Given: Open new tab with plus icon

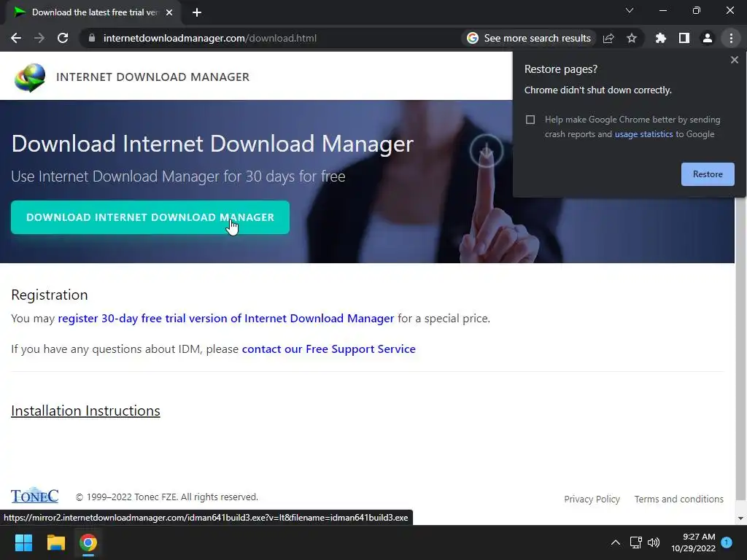Looking at the screenshot, I should coord(197,12).
